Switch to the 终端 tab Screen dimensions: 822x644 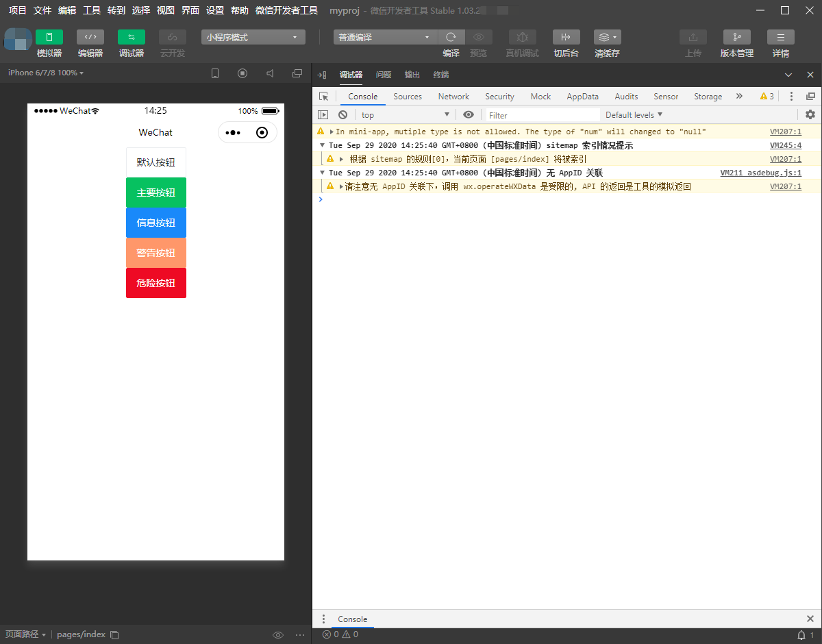tap(441, 75)
